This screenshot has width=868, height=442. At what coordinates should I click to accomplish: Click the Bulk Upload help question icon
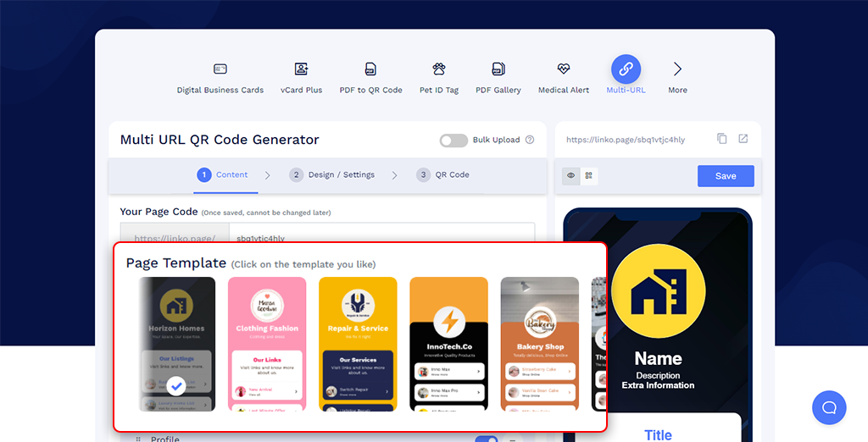tap(530, 140)
